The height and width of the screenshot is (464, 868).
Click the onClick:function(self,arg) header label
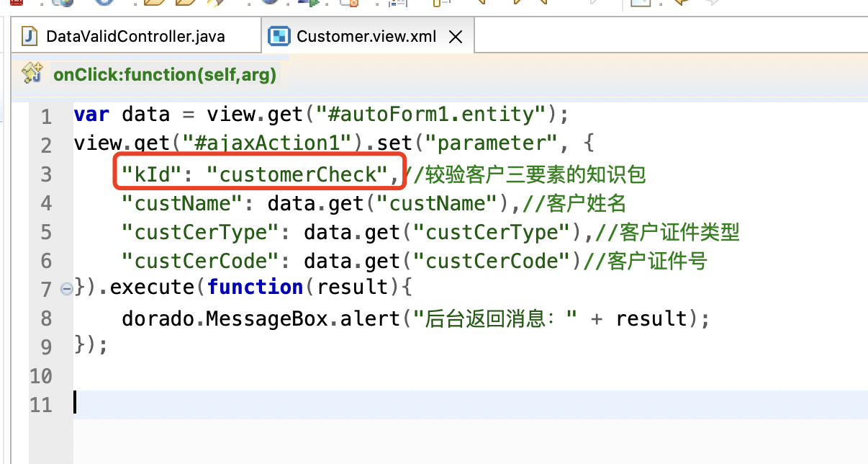(165, 74)
